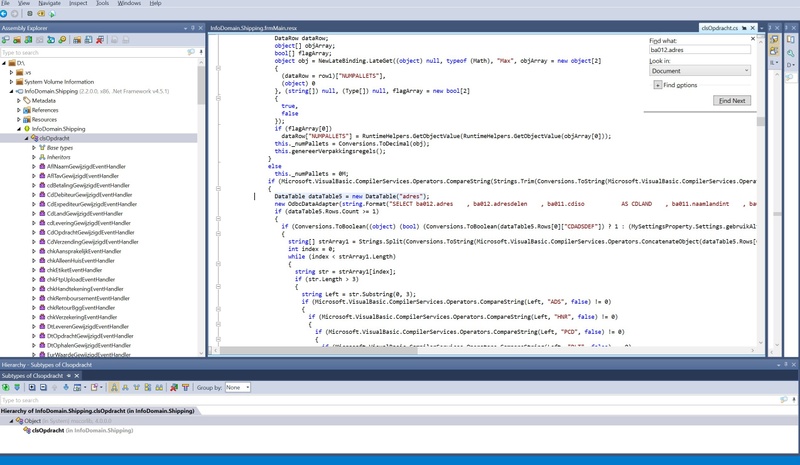
Task: Expand the Metadata tree node
Action: pos(19,101)
